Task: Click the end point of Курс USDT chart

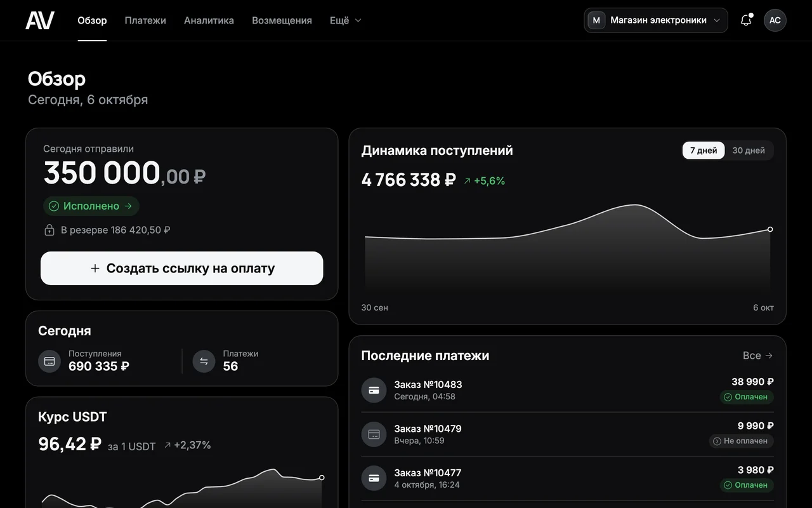Action: (322, 478)
